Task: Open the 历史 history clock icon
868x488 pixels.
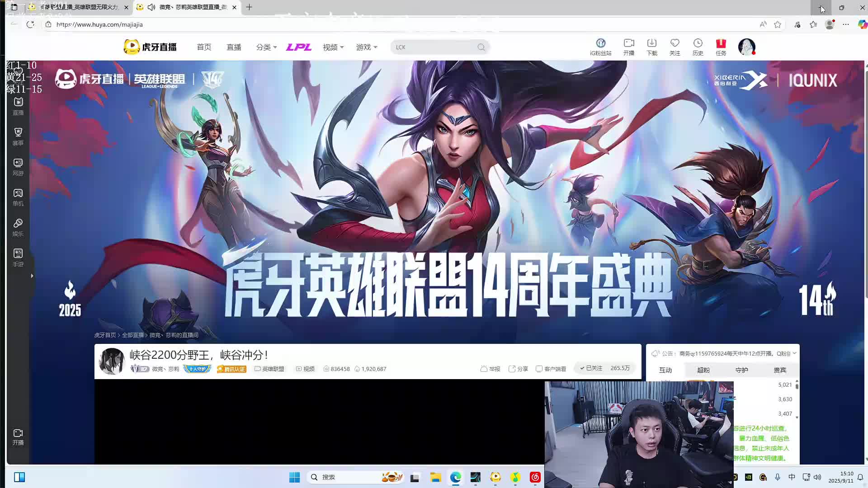Action: pyautogui.click(x=698, y=47)
